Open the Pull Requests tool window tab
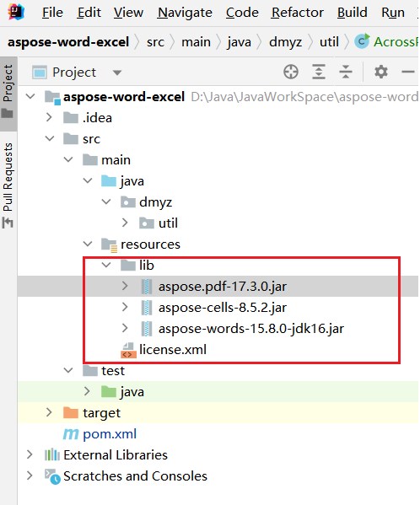Viewport: 420px width, 505px height. tap(8, 185)
